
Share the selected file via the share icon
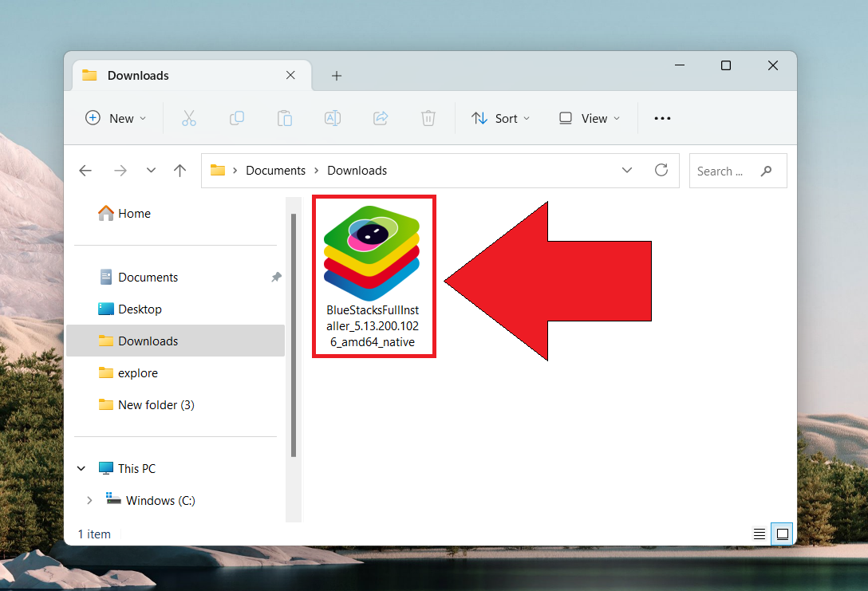coord(381,117)
